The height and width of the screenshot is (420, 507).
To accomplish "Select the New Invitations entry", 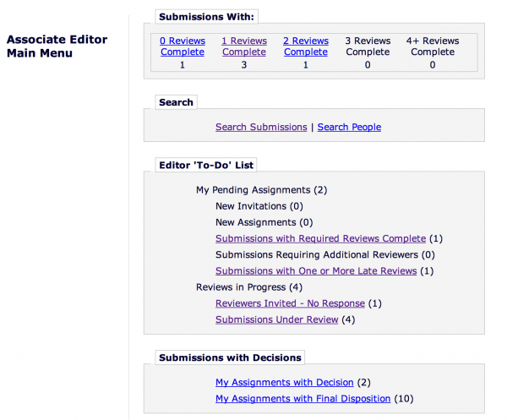I will pos(259,205).
